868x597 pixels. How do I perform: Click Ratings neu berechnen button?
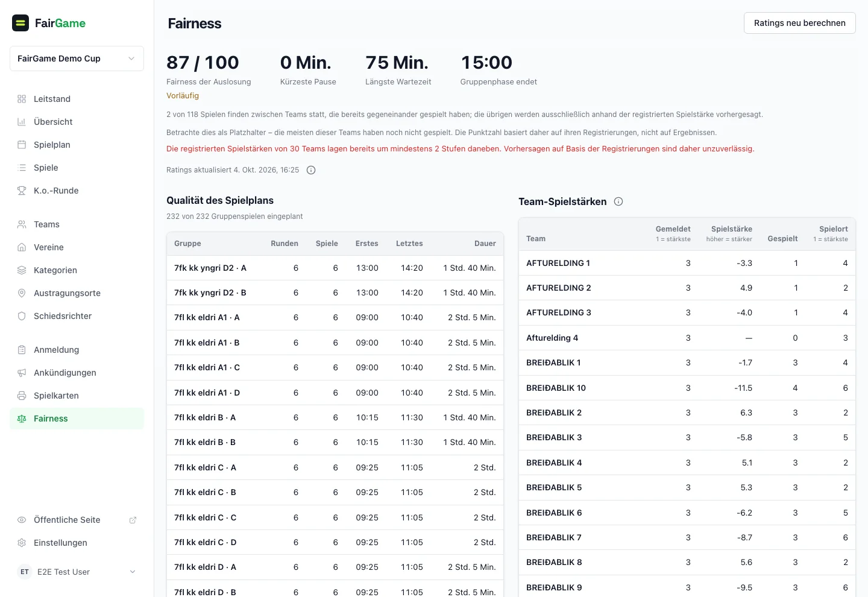(799, 23)
